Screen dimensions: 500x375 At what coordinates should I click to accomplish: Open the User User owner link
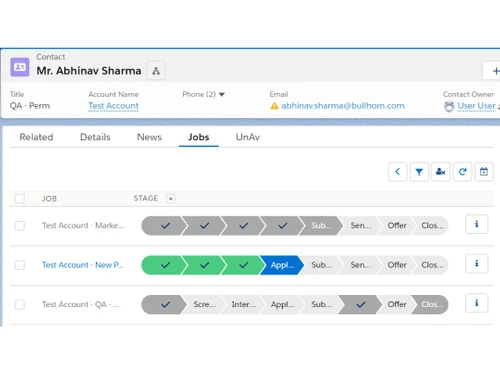pos(476,106)
